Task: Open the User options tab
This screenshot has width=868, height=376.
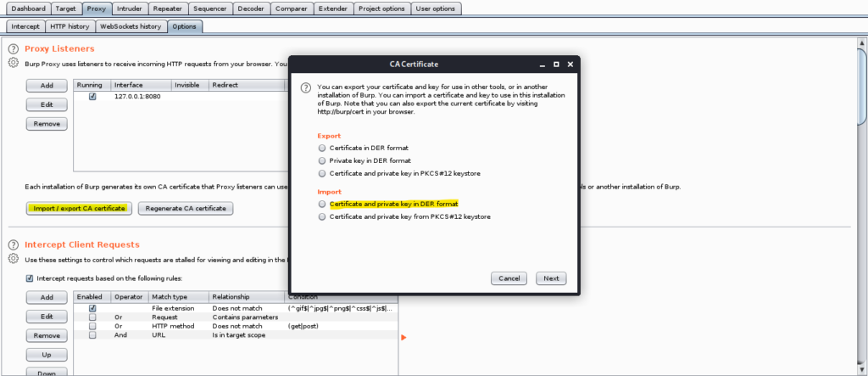Action: [x=436, y=8]
